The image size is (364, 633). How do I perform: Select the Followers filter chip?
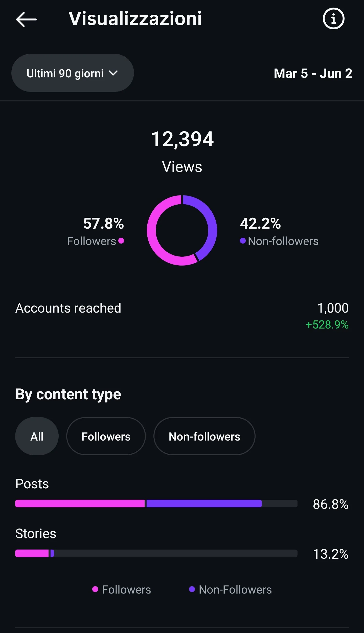point(106,436)
